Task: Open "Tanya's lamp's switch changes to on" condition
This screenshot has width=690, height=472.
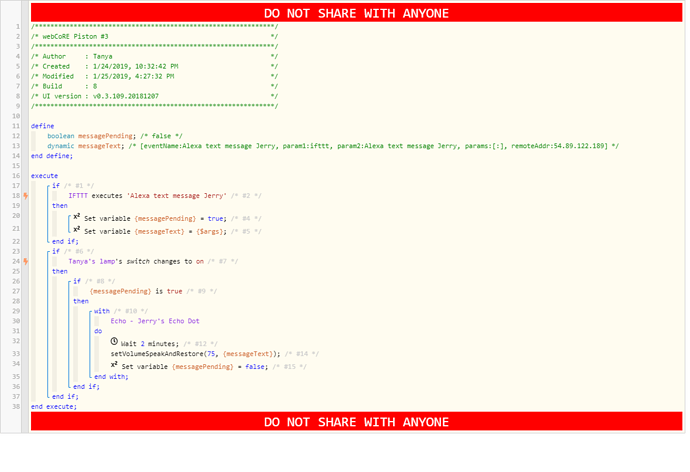Action: pyautogui.click(x=136, y=261)
